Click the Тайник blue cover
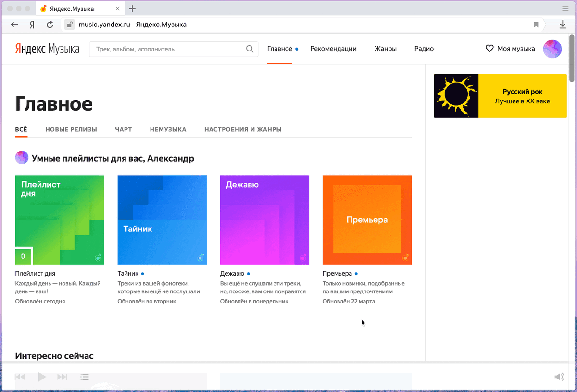The width and height of the screenshot is (577, 392). (162, 220)
